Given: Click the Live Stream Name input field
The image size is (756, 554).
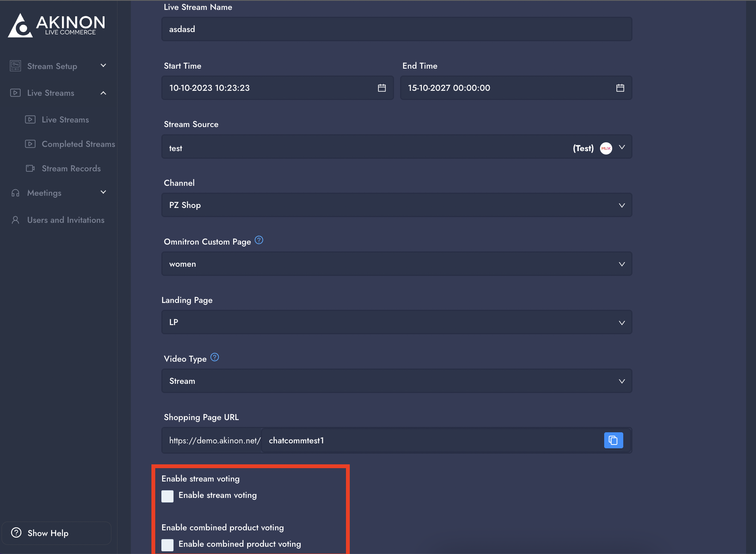Looking at the screenshot, I should coord(397,29).
